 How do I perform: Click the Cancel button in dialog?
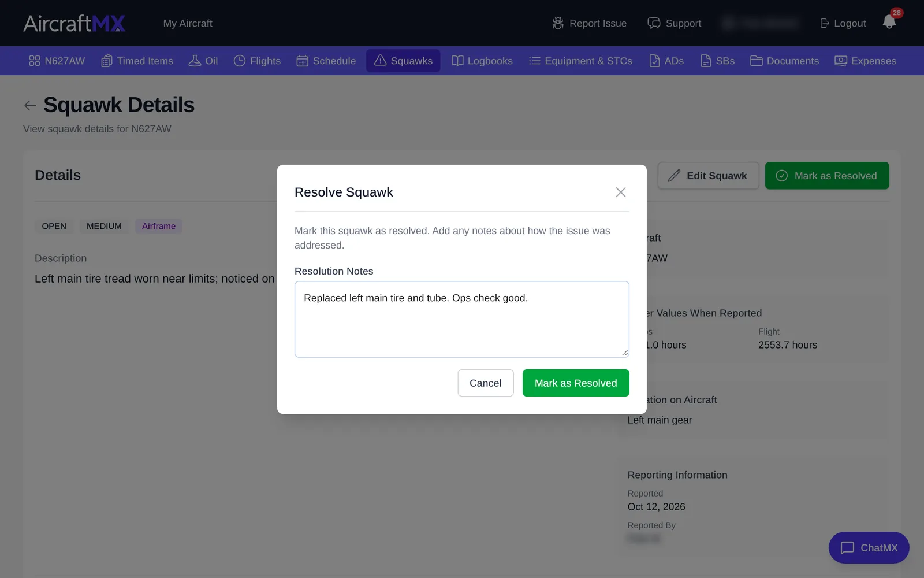[486, 383]
